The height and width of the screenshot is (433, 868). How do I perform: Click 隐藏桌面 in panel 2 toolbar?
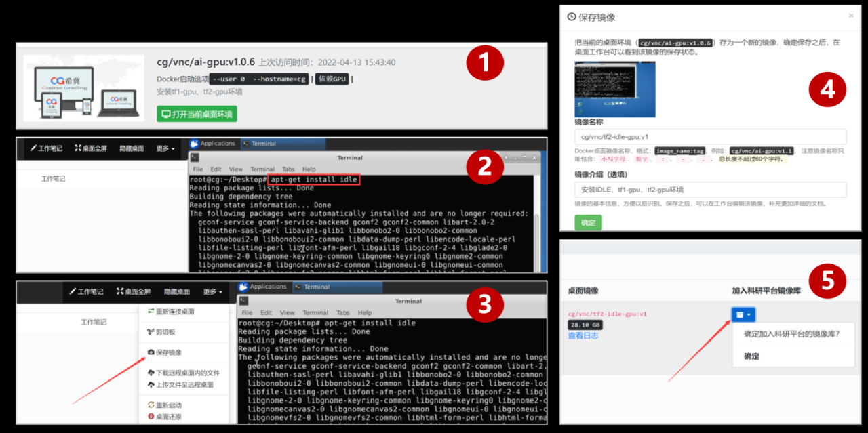click(132, 148)
